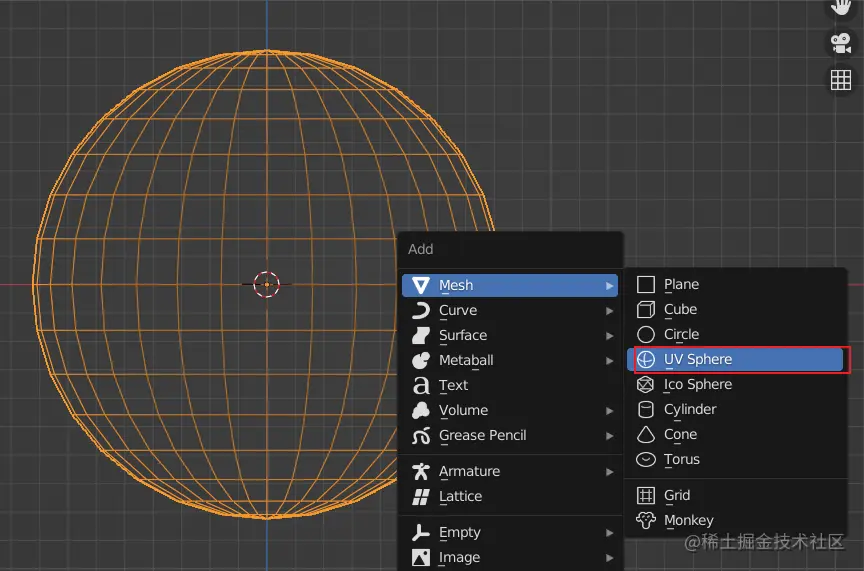Add a Plane mesh
The height and width of the screenshot is (571, 864).
735,284
